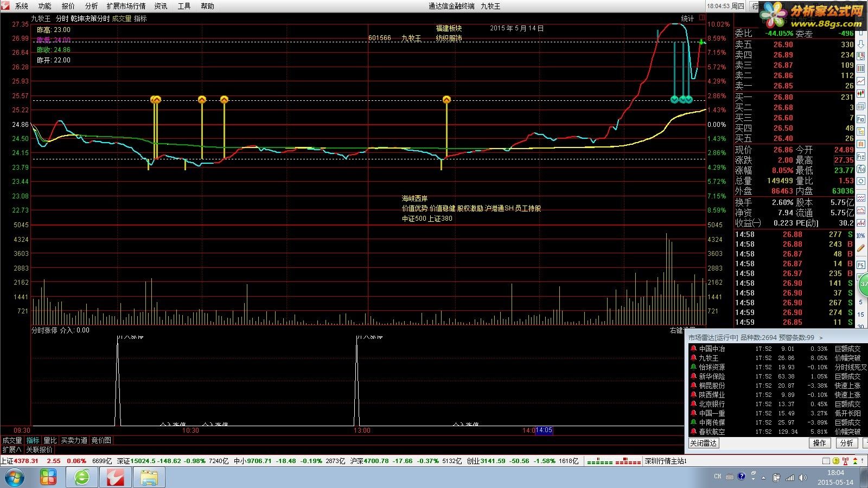
Task: Switch to the 指标 bottom tab
Action: tap(33, 440)
